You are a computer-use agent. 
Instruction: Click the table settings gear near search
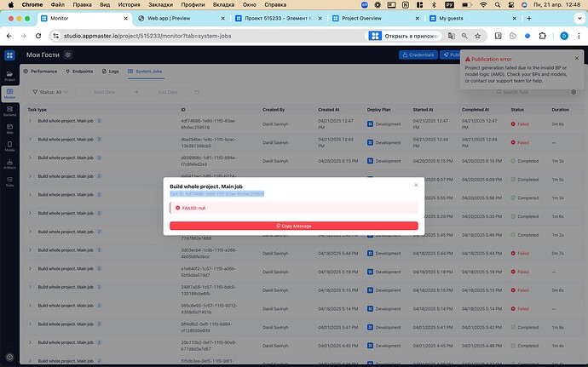click(x=574, y=92)
